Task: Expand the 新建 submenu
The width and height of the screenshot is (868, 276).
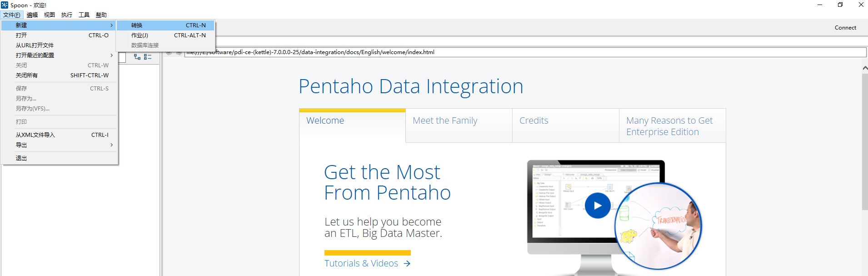Action: (59, 25)
